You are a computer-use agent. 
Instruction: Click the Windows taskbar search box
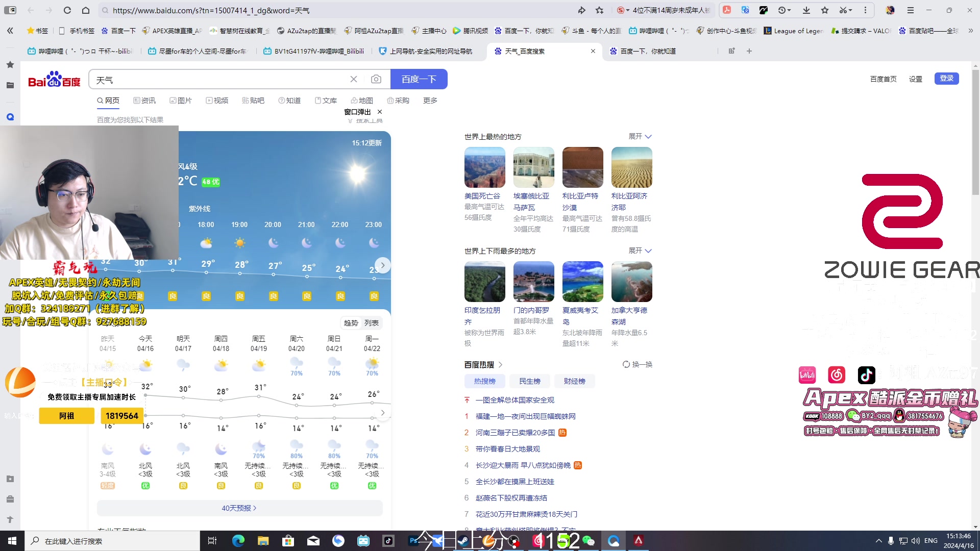[112, 541]
